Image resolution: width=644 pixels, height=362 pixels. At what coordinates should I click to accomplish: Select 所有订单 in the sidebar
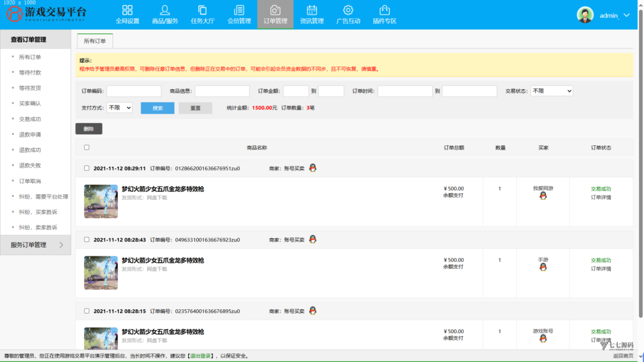click(30, 57)
